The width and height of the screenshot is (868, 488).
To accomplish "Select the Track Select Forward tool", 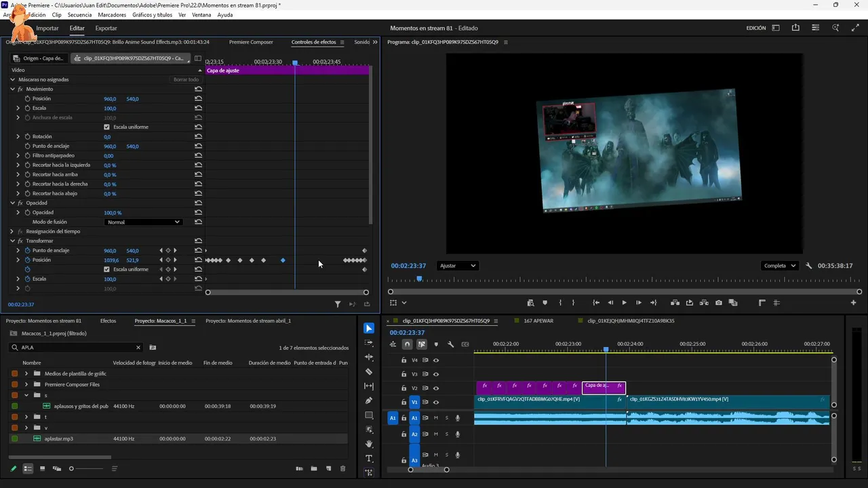I will pos(369,343).
